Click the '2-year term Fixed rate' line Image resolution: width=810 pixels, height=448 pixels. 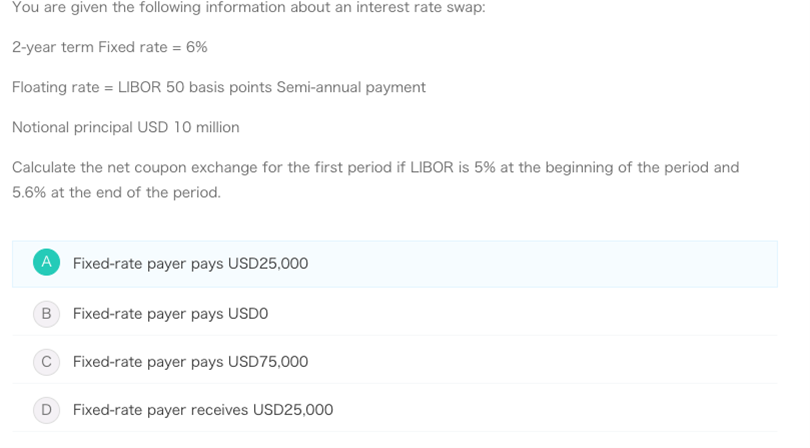[110, 47]
